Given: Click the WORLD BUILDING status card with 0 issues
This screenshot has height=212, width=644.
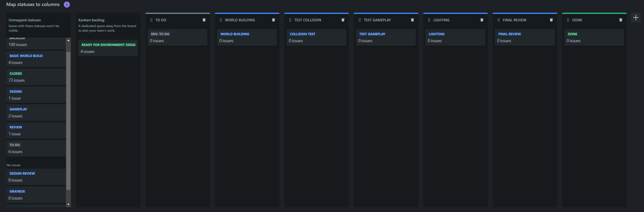Looking at the screenshot, I should [247, 37].
